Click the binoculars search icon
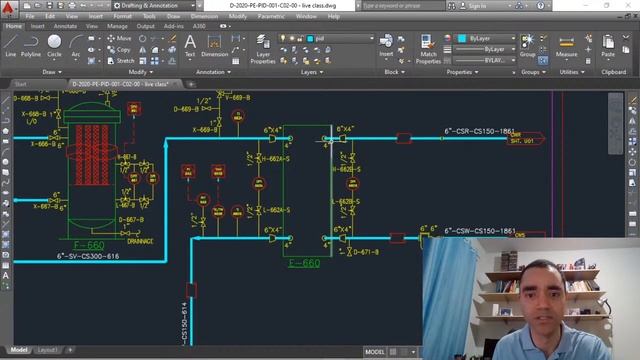Viewport: 640px width, 360px height. pyautogui.click(x=451, y=6)
